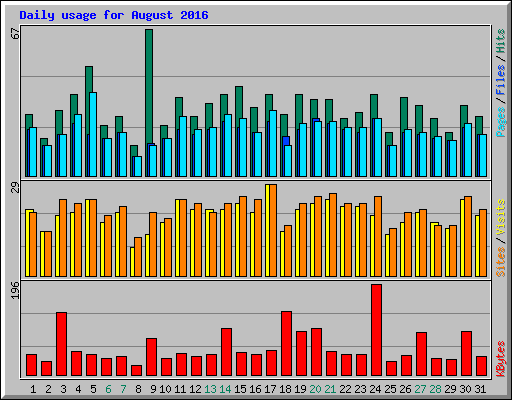Click green weekend day label '7'

pyautogui.click(x=123, y=389)
